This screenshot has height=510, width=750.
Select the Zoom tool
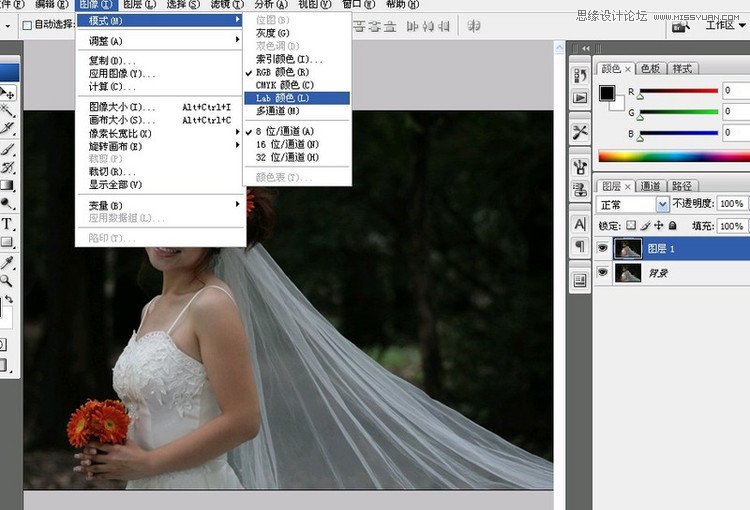point(6,281)
